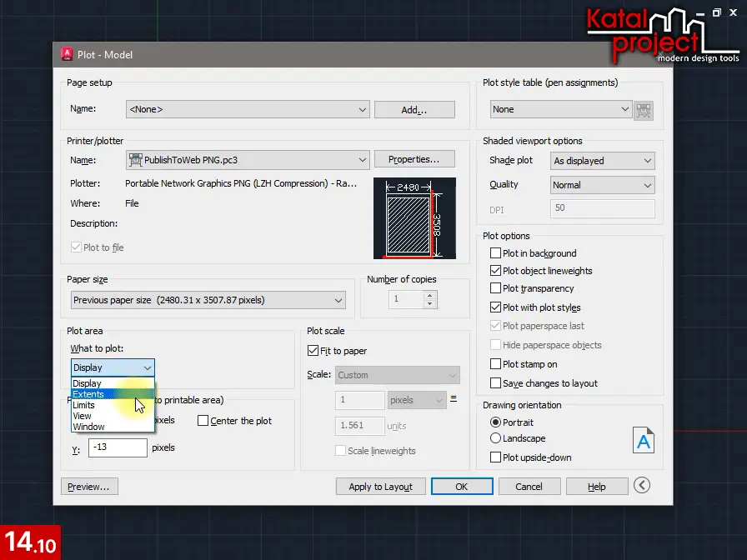Screen dimensions: 747x560
Task: Open the Quality dropdown
Action: pos(649,185)
